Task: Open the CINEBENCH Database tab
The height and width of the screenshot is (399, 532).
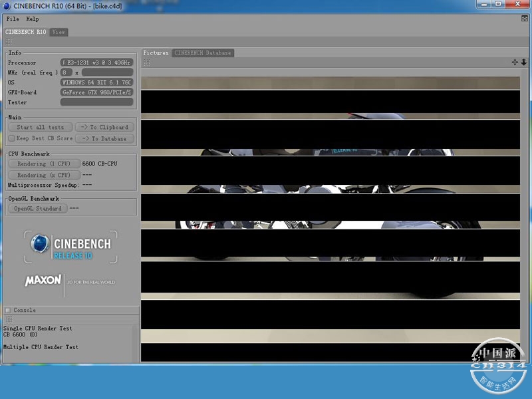Action: (x=203, y=53)
